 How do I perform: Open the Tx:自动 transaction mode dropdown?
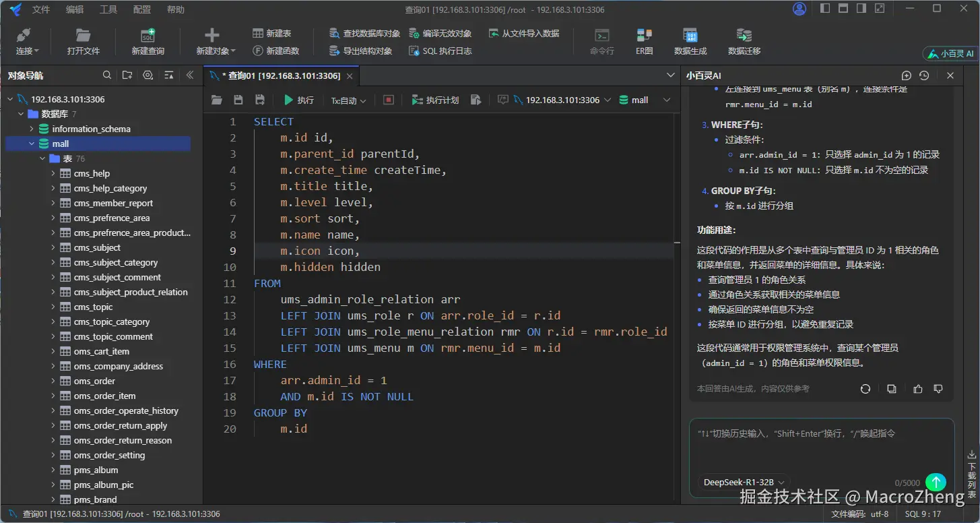348,100
